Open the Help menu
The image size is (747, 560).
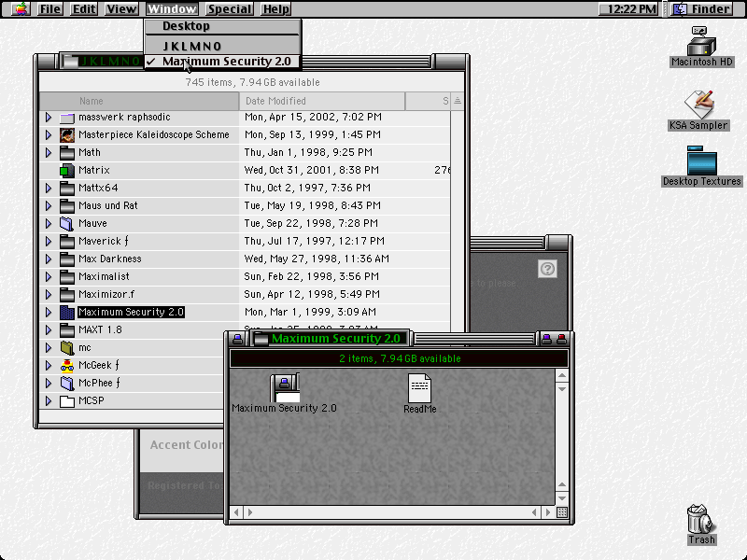(x=275, y=8)
